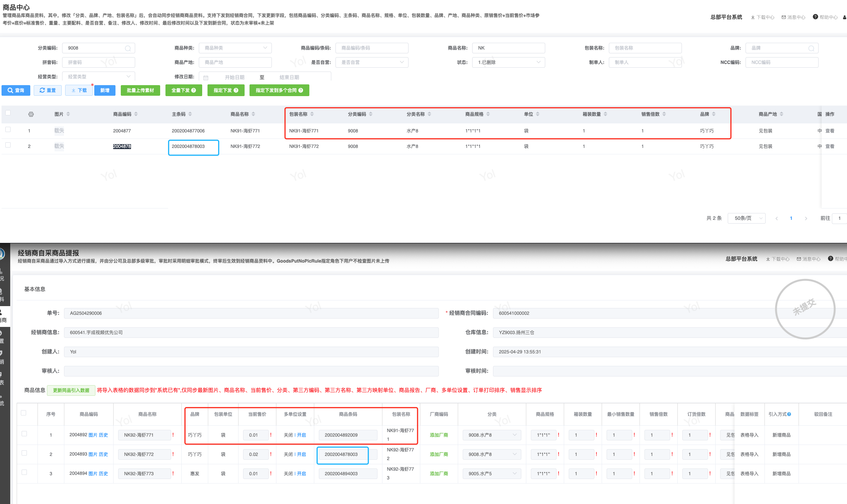
Task: Select the checkbox for product 2004877 row
Action: pyautogui.click(x=8, y=130)
